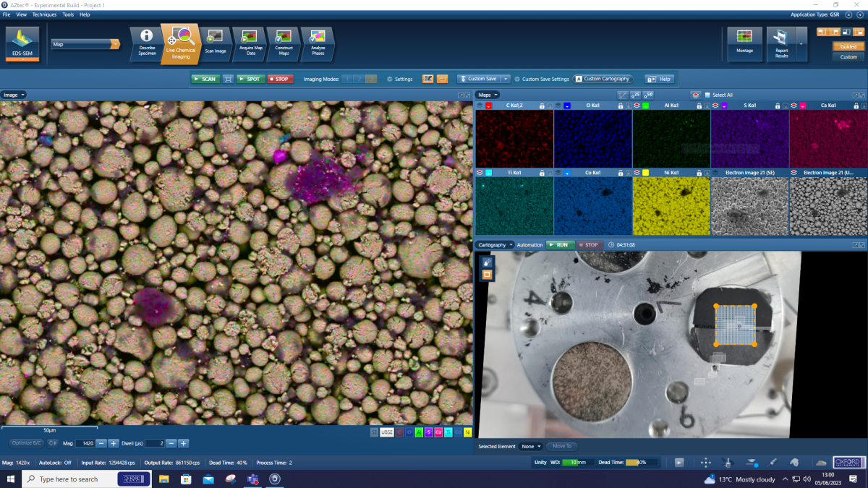The image size is (868, 488).
Task: Toggle the Ni element overlay on the image
Action: point(469,432)
